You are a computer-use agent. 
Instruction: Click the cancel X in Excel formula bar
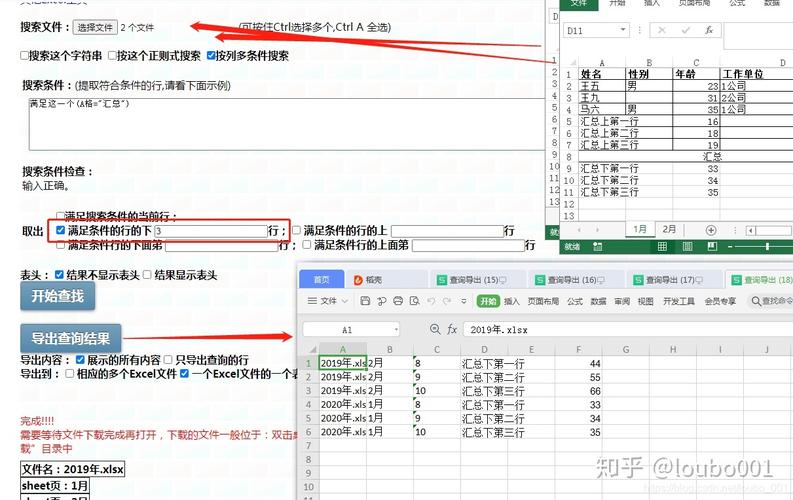(x=662, y=30)
